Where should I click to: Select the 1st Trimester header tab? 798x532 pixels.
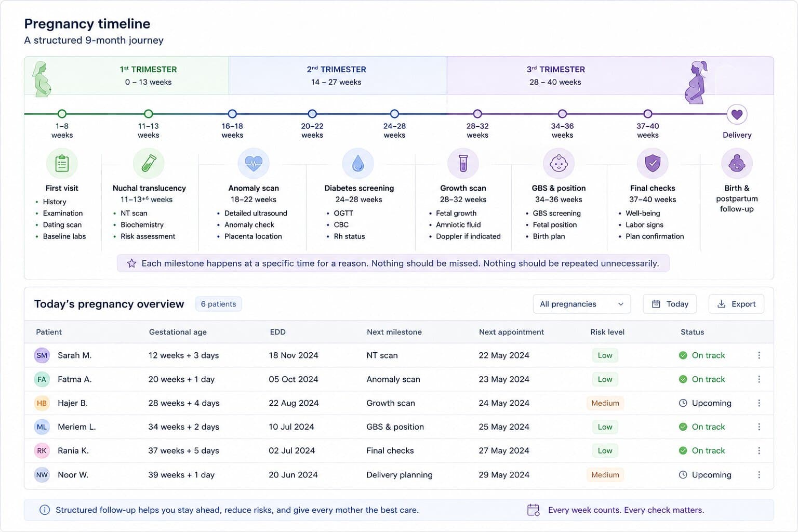click(126, 76)
